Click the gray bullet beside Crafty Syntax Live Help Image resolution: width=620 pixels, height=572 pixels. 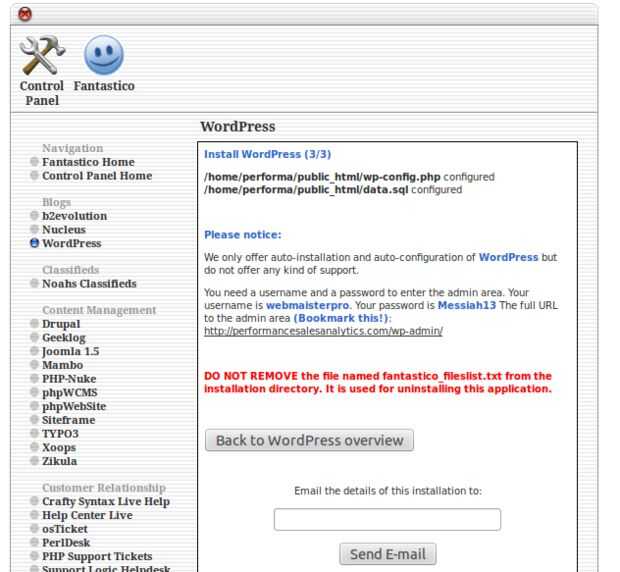pos(34,501)
